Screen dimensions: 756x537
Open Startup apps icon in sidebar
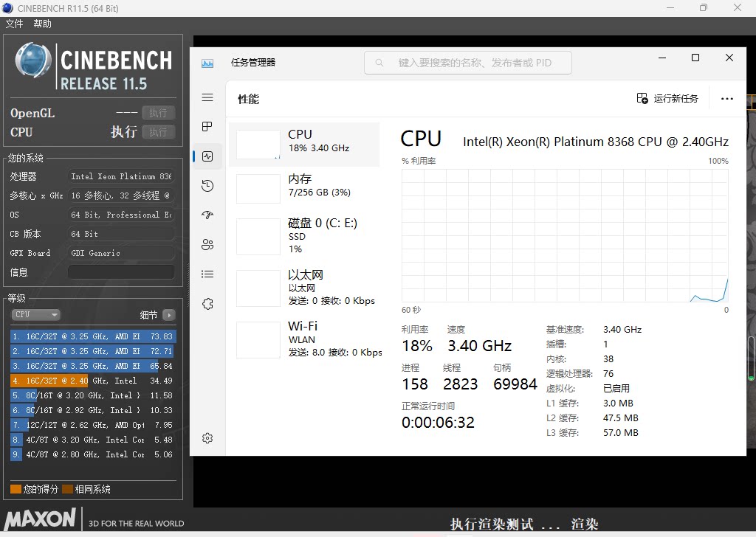pyautogui.click(x=207, y=215)
